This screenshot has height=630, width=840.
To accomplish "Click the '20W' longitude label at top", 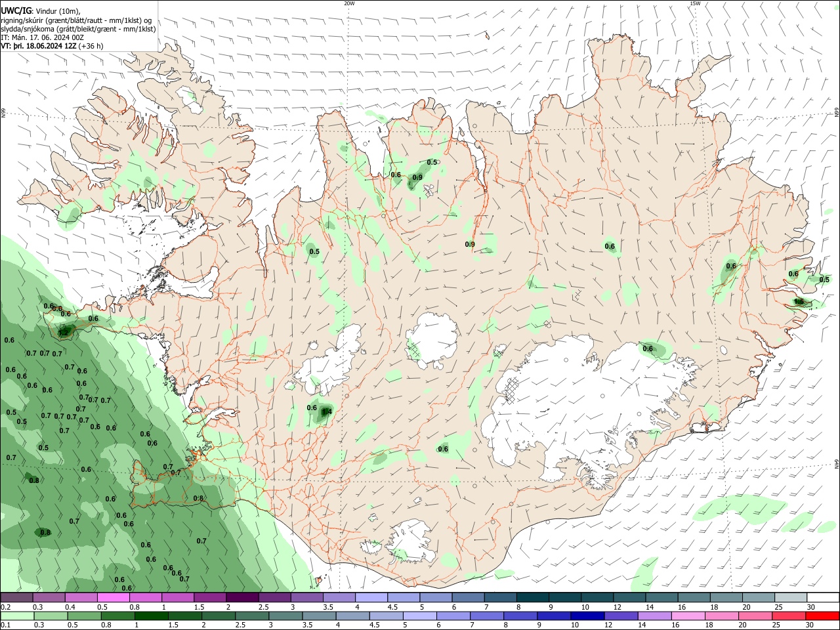I will click(349, 3).
